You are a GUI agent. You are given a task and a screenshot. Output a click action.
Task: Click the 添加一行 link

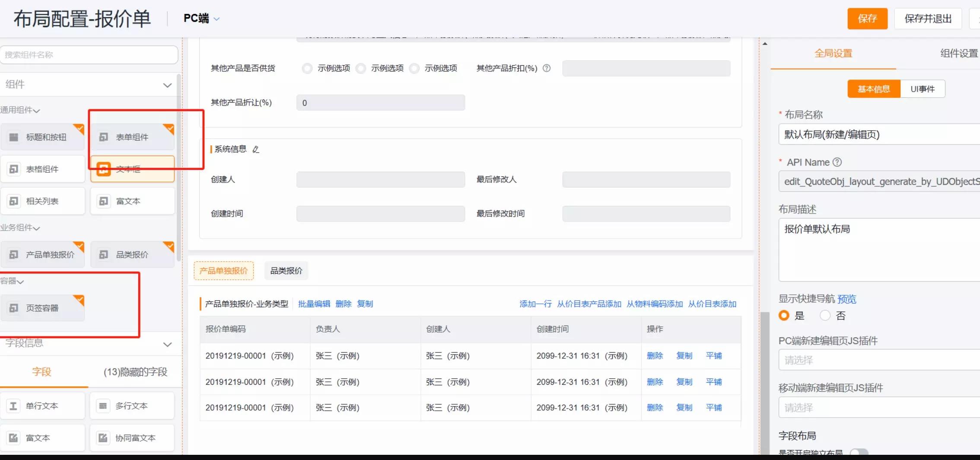click(x=535, y=304)
